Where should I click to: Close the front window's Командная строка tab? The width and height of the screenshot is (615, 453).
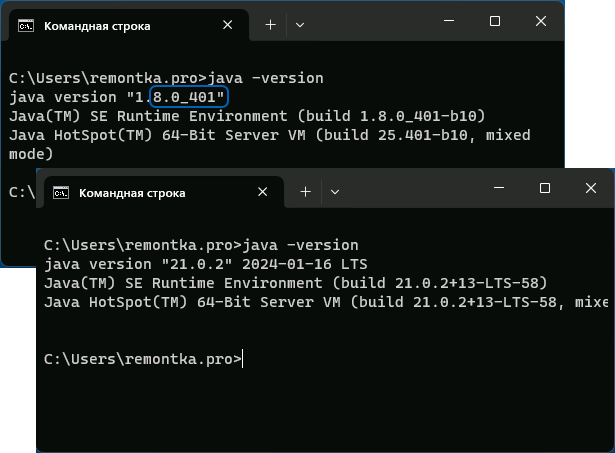[262, 192]
